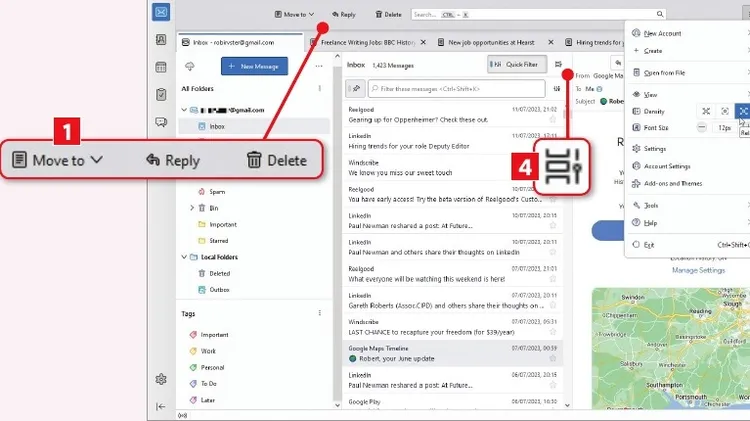Screen dimensions: 750x421
Task: Collapse the gmail.com account folder tree
Action: 184,110
